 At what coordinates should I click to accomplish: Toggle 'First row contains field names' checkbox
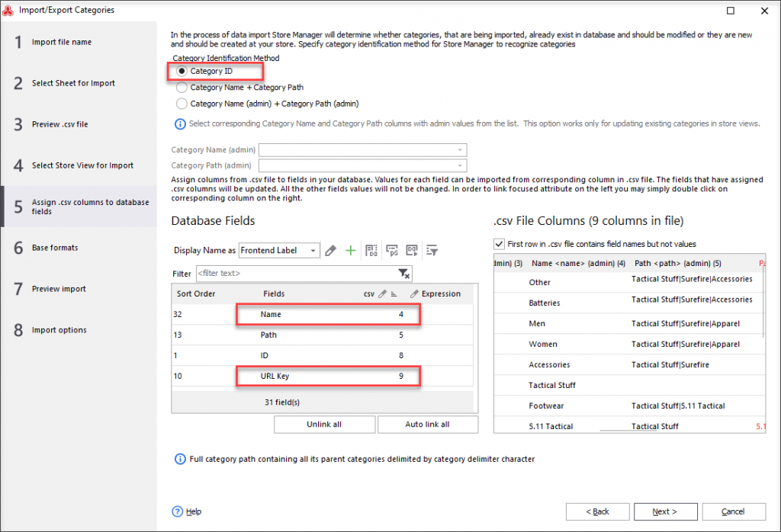[499, 244]
